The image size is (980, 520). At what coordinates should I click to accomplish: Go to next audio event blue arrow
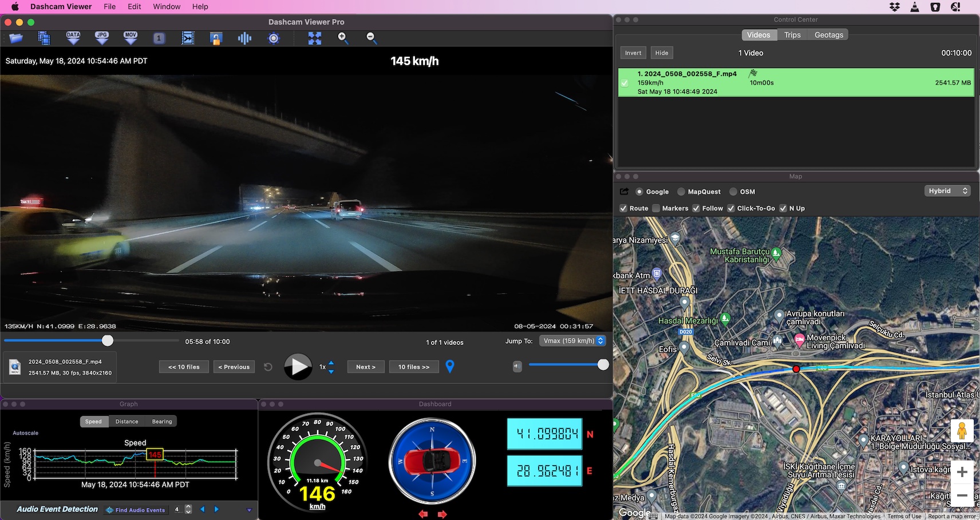216,509
